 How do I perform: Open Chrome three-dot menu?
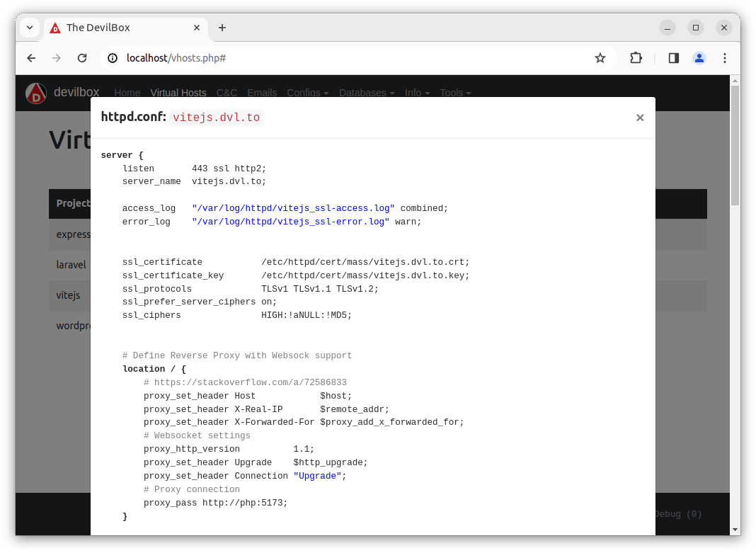pos(724,58)
